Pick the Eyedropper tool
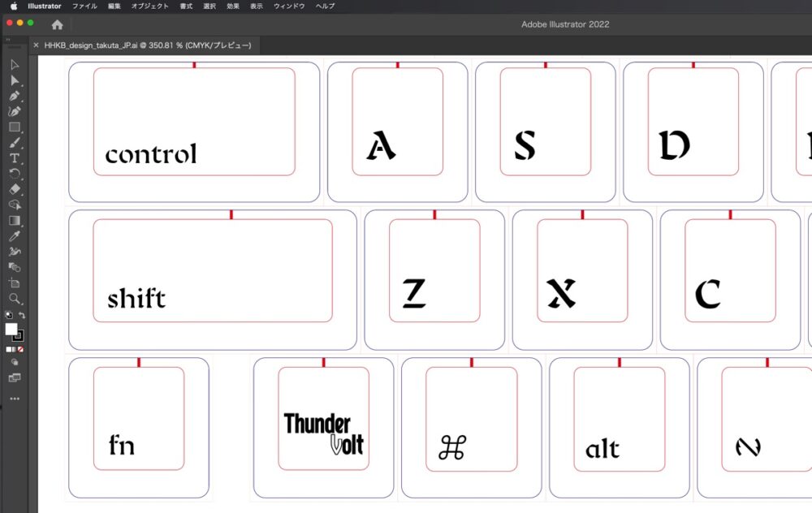812x513 pixels. 15,235
